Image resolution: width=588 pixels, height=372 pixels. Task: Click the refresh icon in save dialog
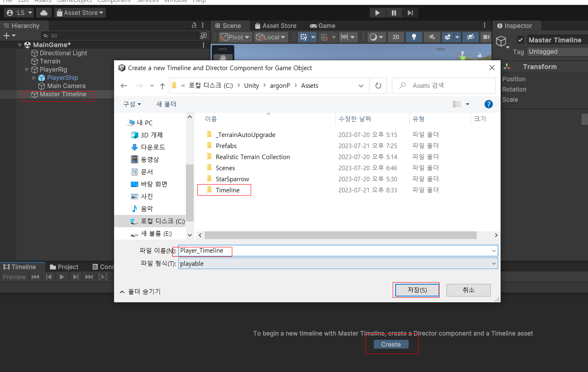point(378,86)
